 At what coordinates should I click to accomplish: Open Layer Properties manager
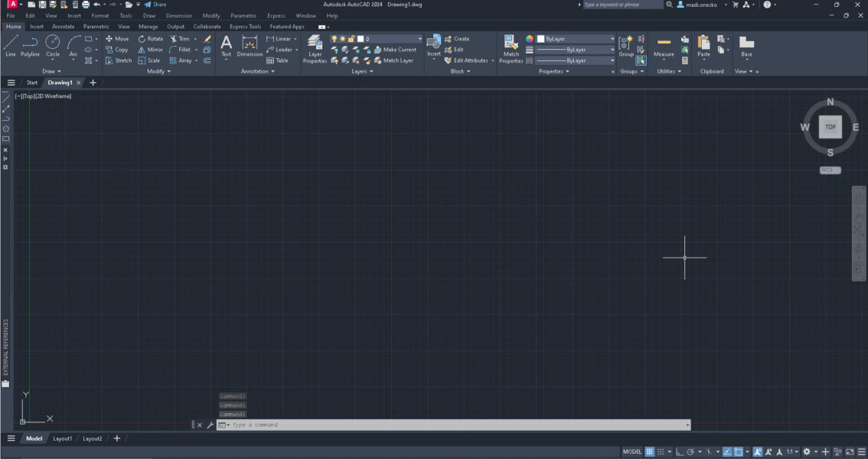(315, 49)
